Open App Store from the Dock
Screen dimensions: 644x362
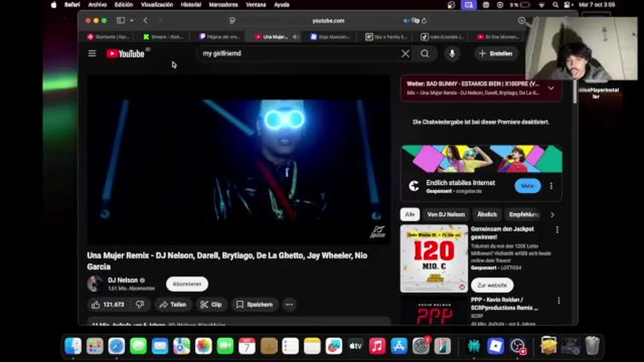[x=399, y=346]
